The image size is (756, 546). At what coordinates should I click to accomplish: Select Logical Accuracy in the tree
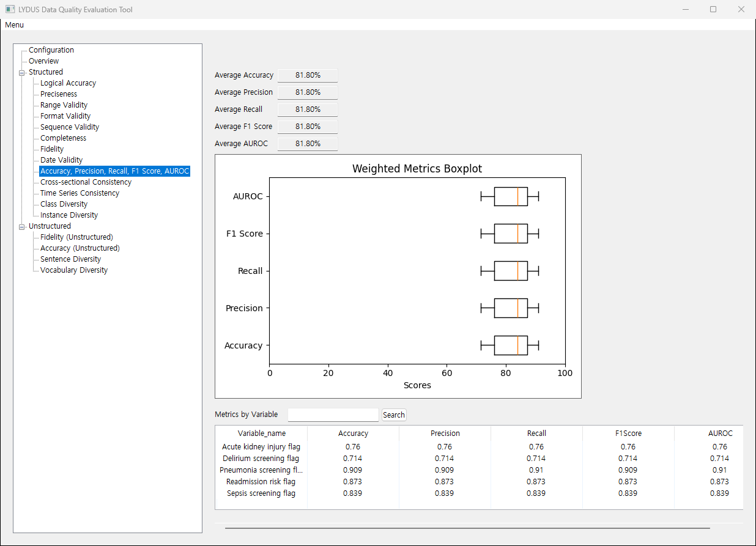69,83
